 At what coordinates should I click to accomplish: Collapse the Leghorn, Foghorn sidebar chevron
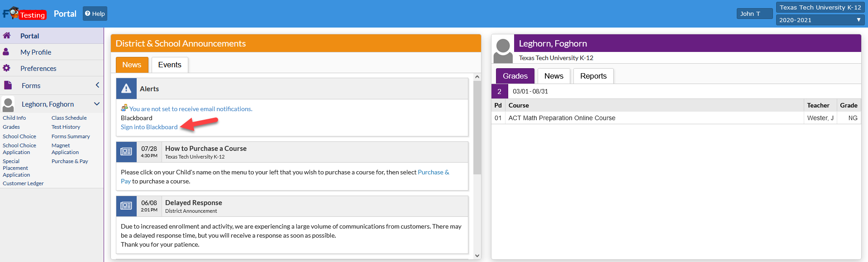click(97, 104)
